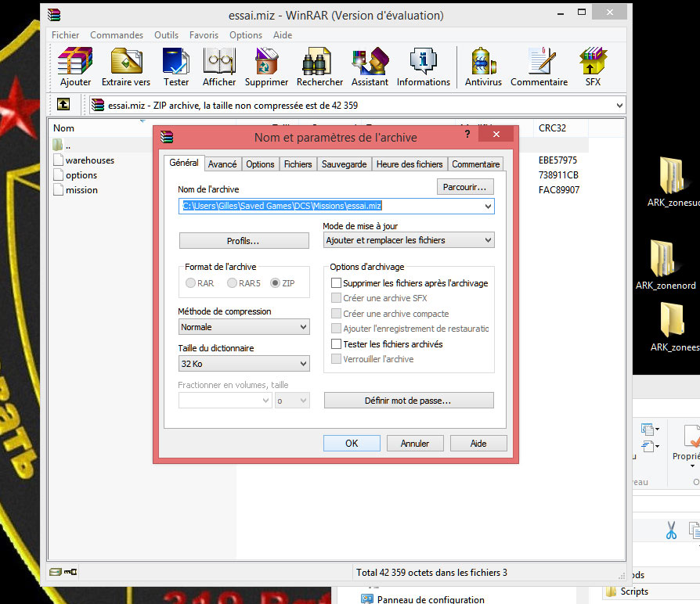The image size is (700, 604).
Task: Launch the Rechercher binoculars icon
Action: (x=319, y=63)
